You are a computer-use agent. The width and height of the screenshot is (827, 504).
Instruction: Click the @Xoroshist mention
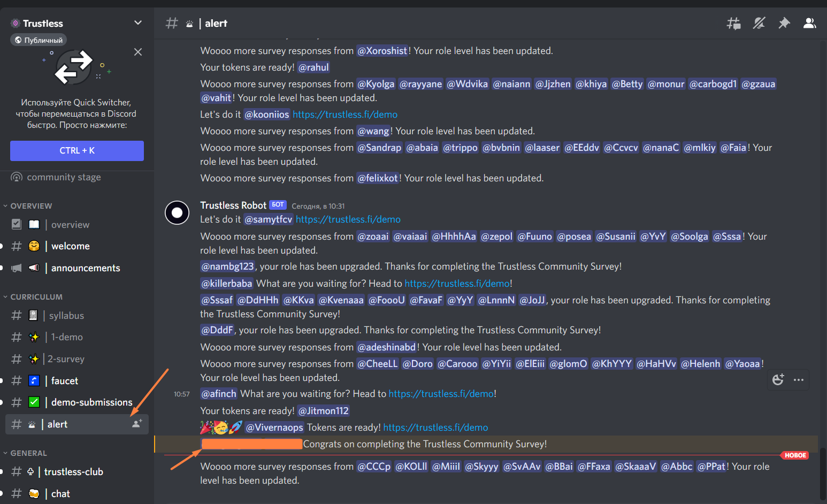click(382, 51)
